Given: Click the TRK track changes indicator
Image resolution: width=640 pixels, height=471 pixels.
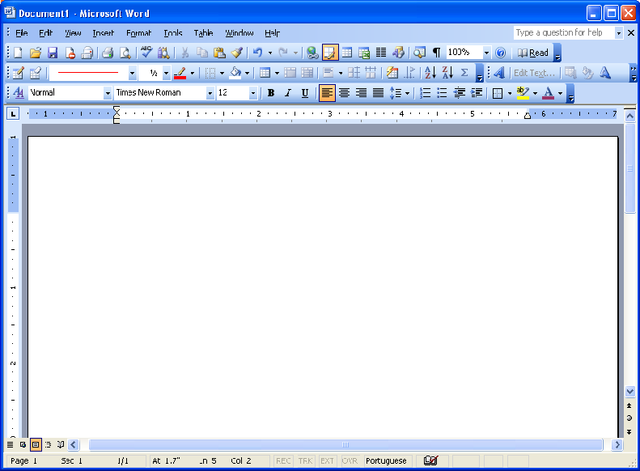Looking at the screenshot, I should pyautogui.click(x=305, y=461).
